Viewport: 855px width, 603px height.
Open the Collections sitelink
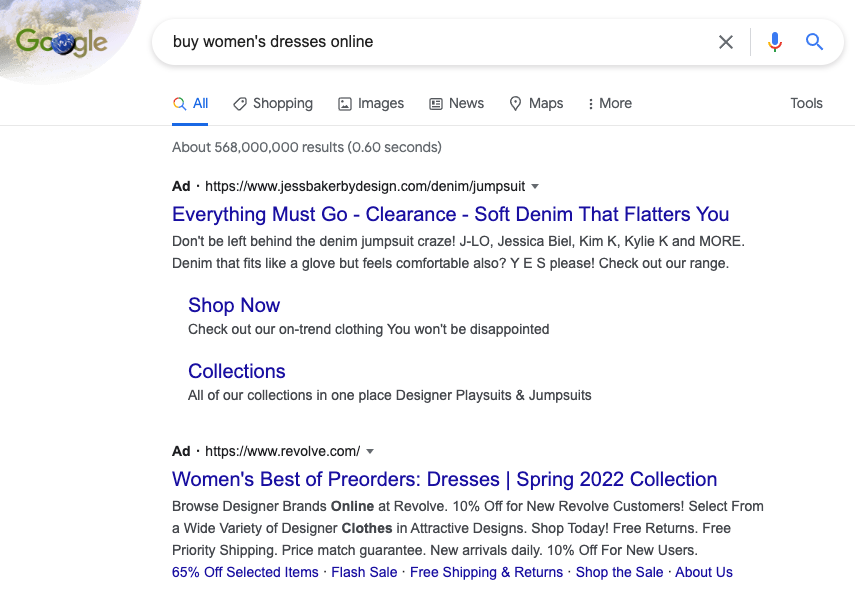point(237,371)
